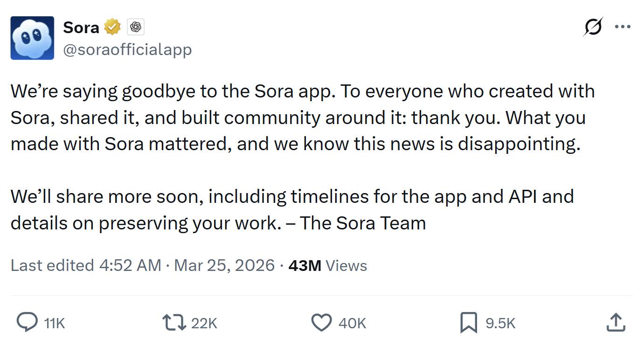Click the 22K reposts count
Viewport: 644px width, 346px height.
204,323
